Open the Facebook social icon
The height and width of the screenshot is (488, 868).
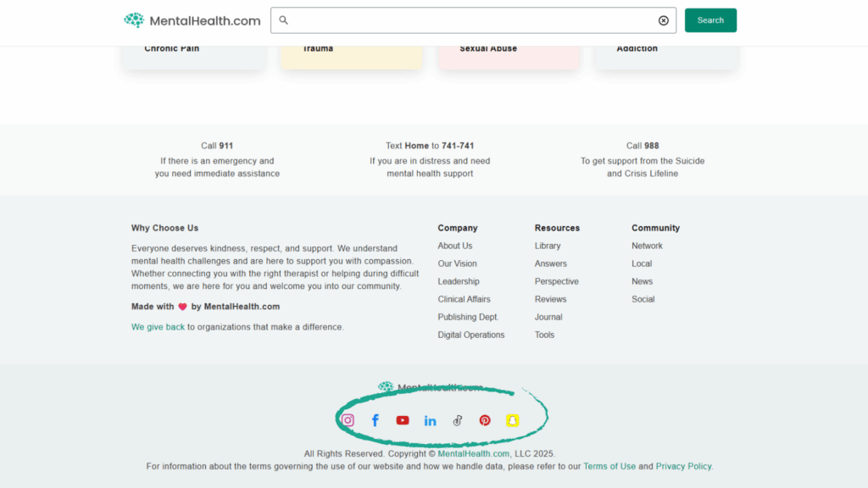[375, 420]
